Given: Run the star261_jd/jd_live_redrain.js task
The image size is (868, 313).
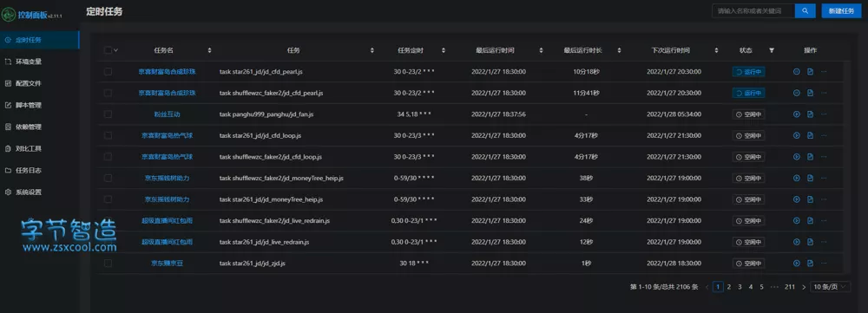Looking at the screenshot, I should pyautogui.click(x=797, y=242).
